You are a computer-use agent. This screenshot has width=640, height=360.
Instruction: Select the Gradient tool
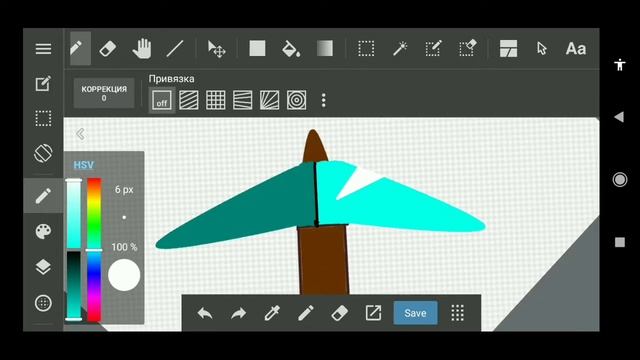pos(324,48)
